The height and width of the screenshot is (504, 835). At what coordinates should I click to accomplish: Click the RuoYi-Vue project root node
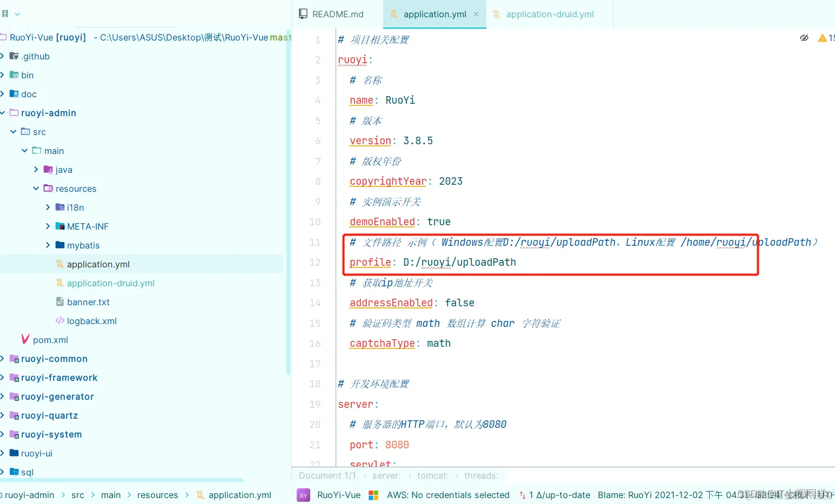point(48,37)
